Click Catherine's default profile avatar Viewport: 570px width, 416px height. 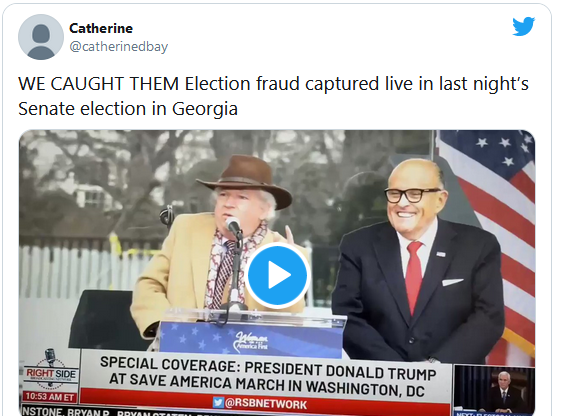[41, 37]
